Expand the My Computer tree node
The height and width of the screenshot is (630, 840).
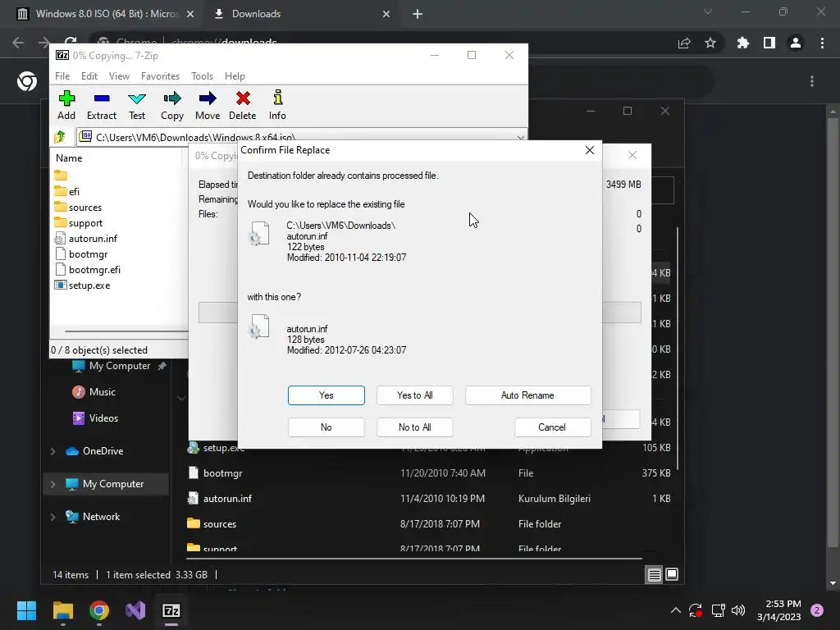(x=52, y=484)
